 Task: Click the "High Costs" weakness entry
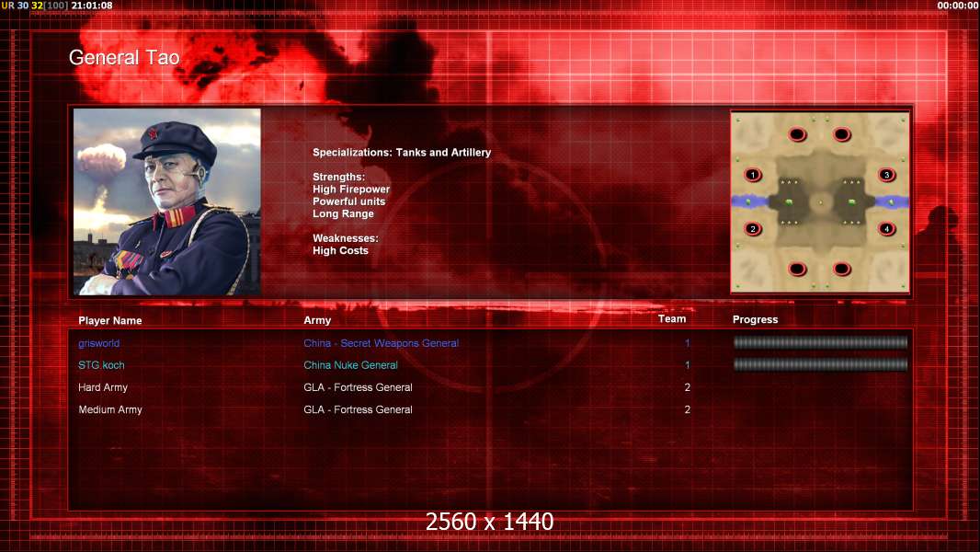tap(341, 250)
